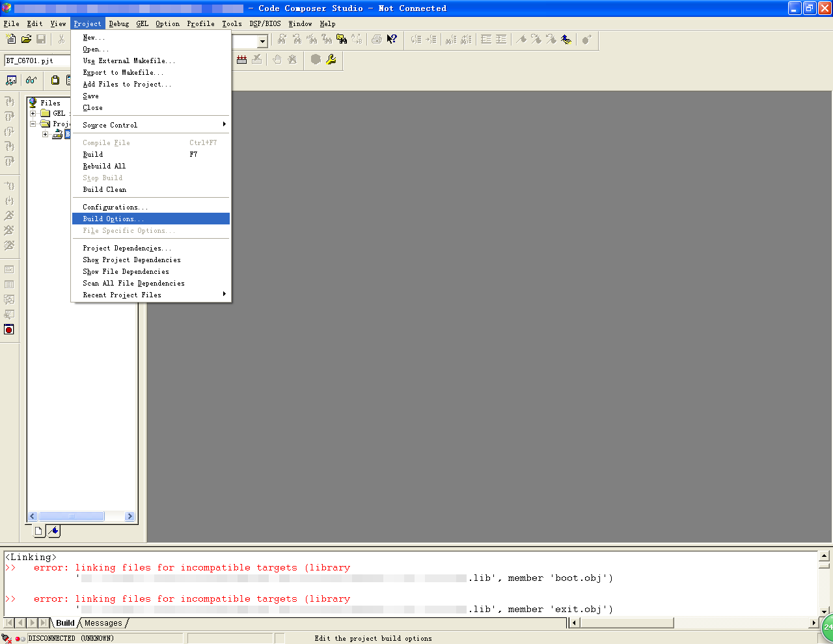Open the Tools menu

coord(232,23)
